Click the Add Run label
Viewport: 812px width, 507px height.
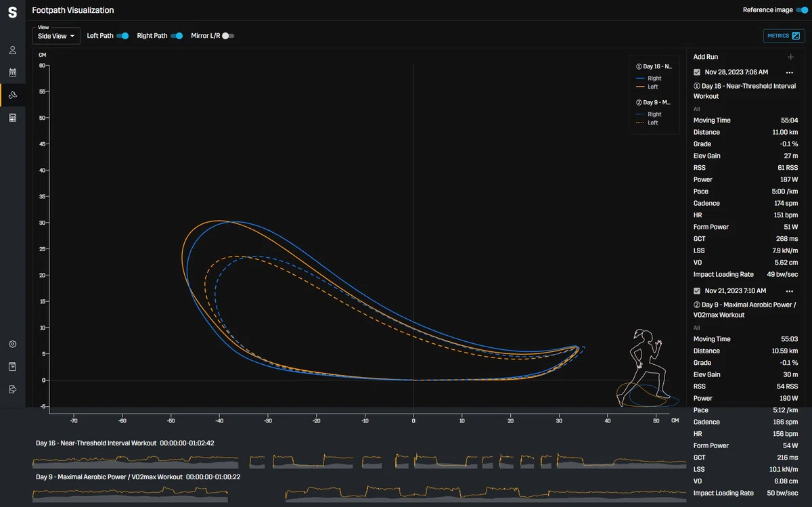706,57
